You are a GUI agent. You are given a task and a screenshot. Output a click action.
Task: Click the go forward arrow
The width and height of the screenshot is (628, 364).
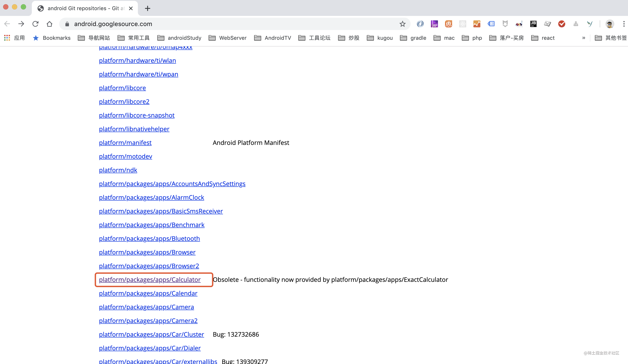click(x=21, y=24)
